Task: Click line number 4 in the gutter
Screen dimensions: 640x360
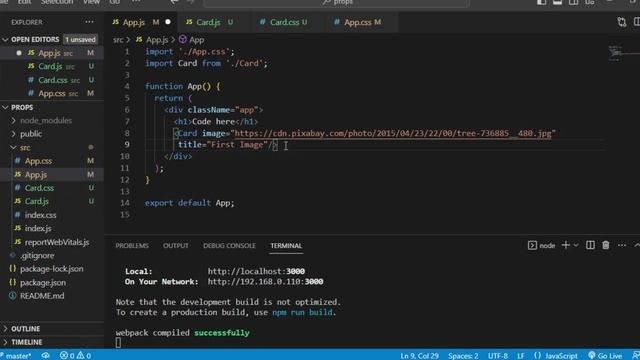Action: coord(127,86)
